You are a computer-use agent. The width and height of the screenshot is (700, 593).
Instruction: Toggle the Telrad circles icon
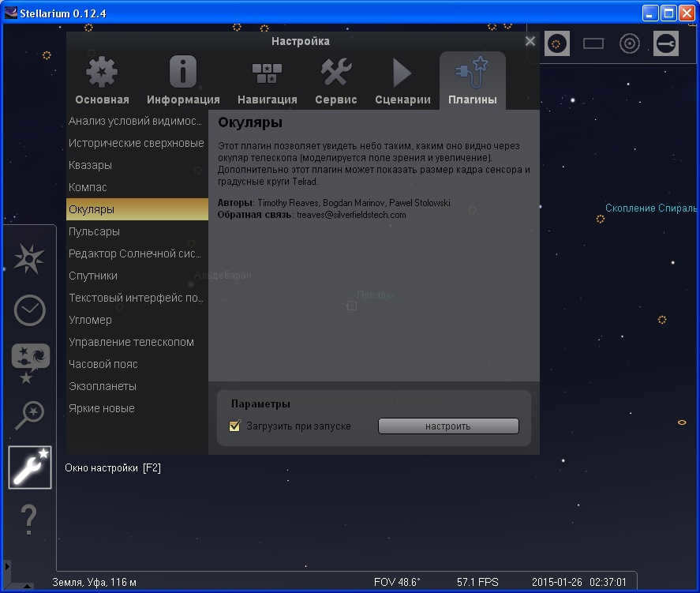point(630,43)
